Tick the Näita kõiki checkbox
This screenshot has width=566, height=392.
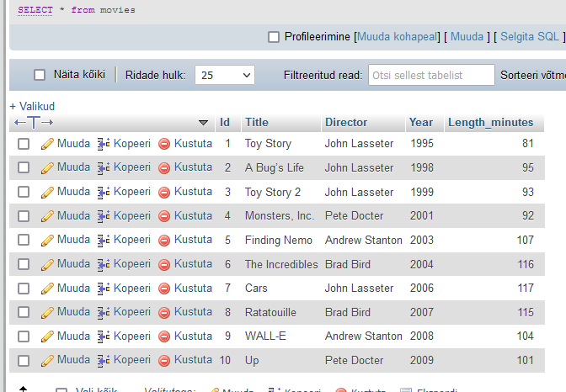click(x=40, y=75)
